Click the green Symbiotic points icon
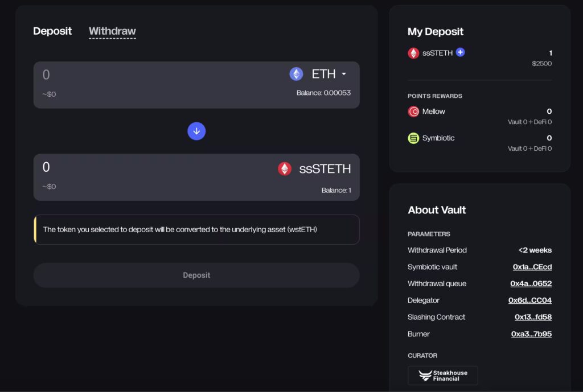The width and height of the screenshot is (583, 392). [413, 138]
